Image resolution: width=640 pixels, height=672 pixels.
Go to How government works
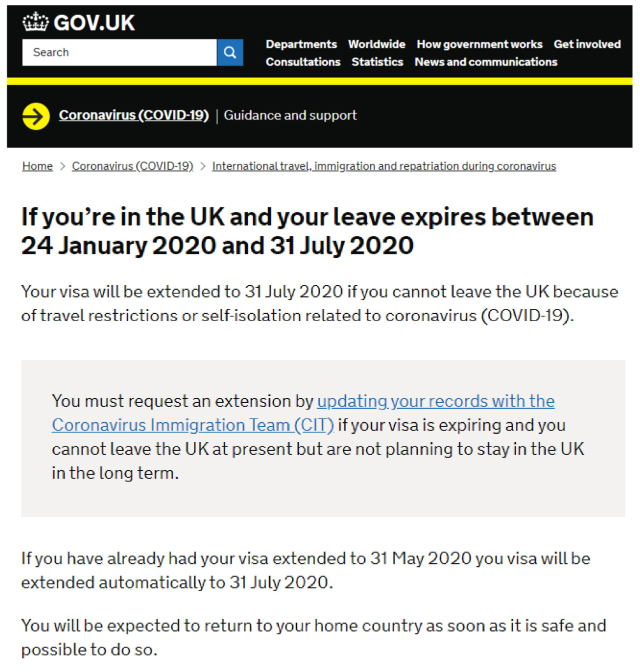pyautogui.click(x=479, y=44)
